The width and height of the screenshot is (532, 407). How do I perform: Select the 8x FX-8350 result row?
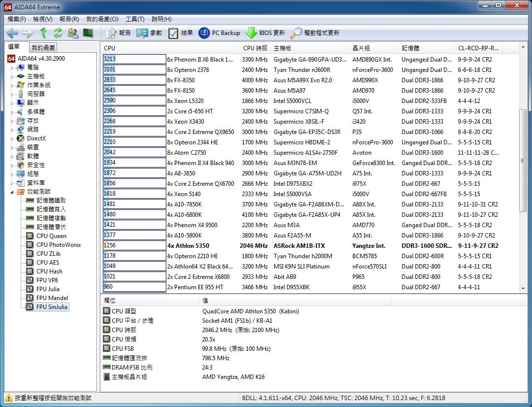coord(302,80)
